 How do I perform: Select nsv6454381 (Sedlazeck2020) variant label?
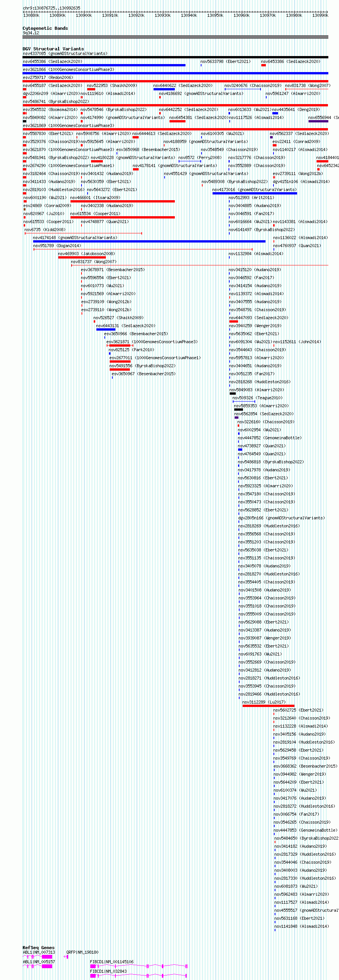199,117
